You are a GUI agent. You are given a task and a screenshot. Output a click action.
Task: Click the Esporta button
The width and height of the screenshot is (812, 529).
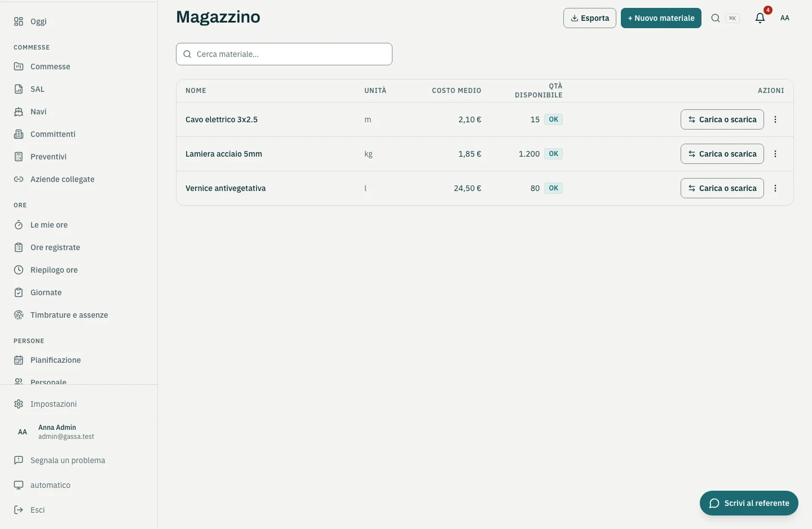(x=590, y=18)
